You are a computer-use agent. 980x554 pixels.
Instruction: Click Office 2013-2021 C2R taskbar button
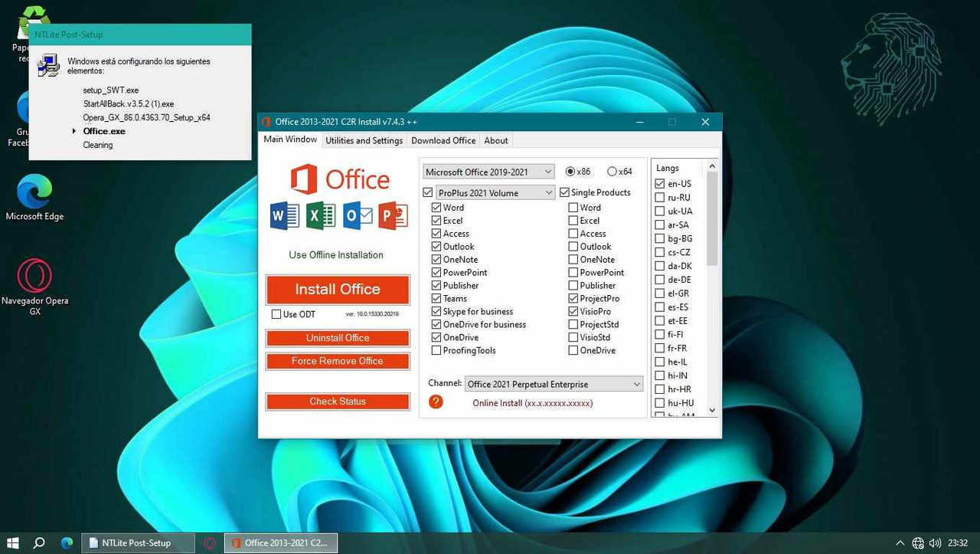280,543
